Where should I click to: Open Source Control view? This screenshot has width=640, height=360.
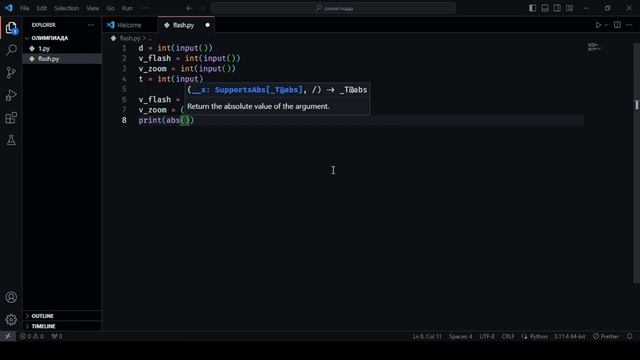point(11,73)
